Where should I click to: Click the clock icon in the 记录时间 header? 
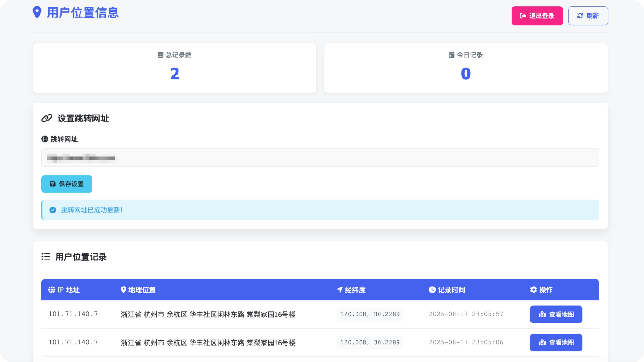click(431, 290)
